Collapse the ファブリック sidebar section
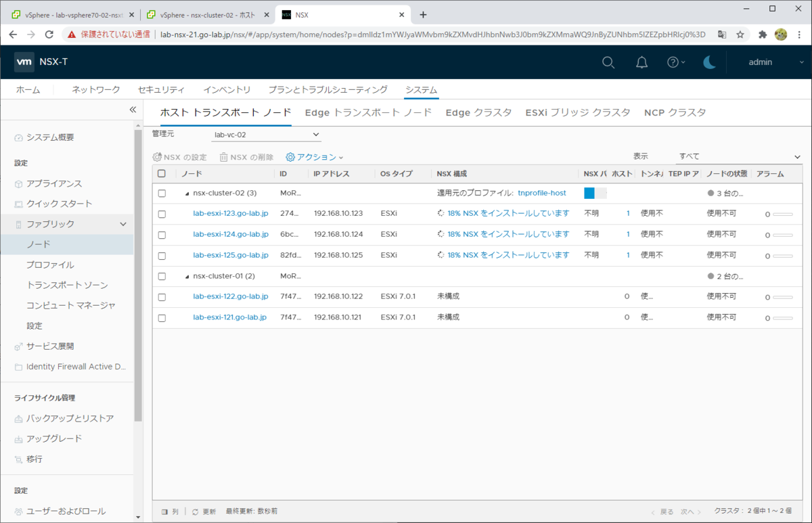 [x=122, y=224]
